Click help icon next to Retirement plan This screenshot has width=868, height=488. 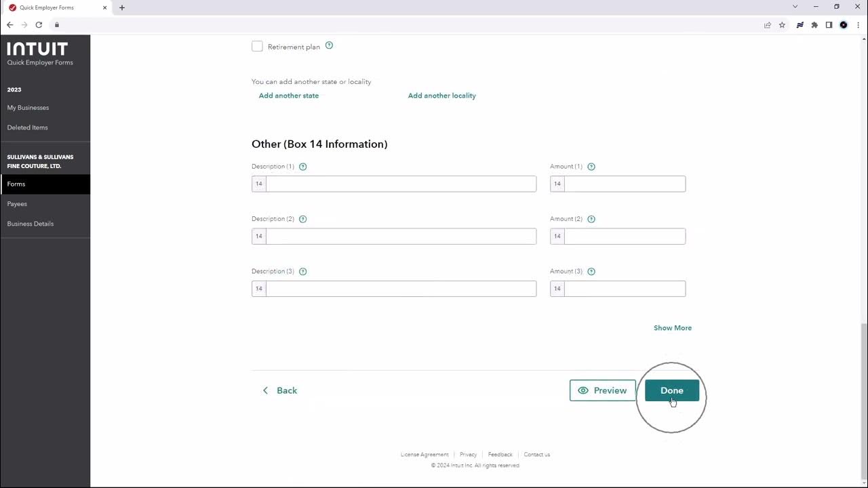tap(329, 46)
